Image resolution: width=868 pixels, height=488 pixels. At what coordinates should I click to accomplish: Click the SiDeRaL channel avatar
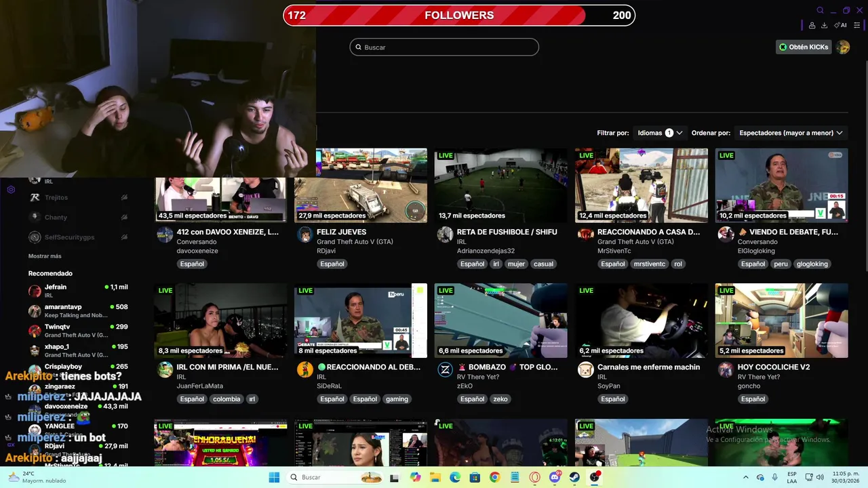coord(305,369)
